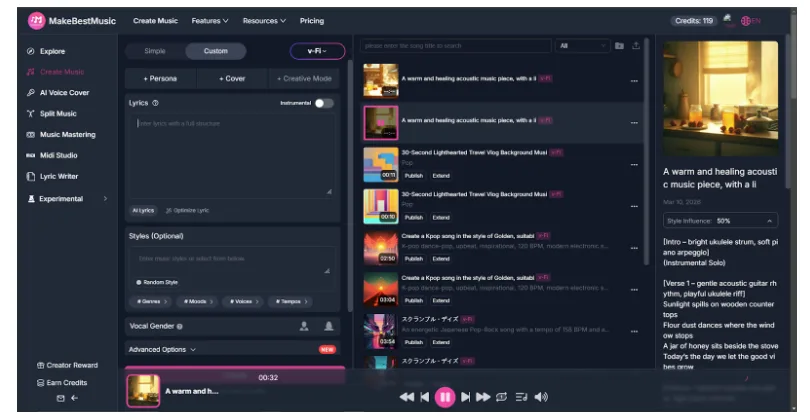810x420 pixels.
Task: Click the volume speaker icon
Action: 541,397
